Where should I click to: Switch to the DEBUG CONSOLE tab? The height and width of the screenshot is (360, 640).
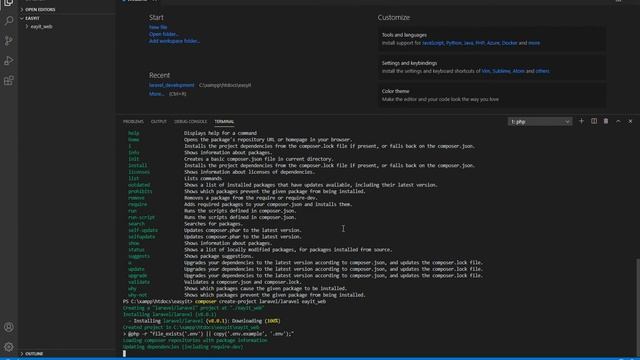click(x=191, y=122)
